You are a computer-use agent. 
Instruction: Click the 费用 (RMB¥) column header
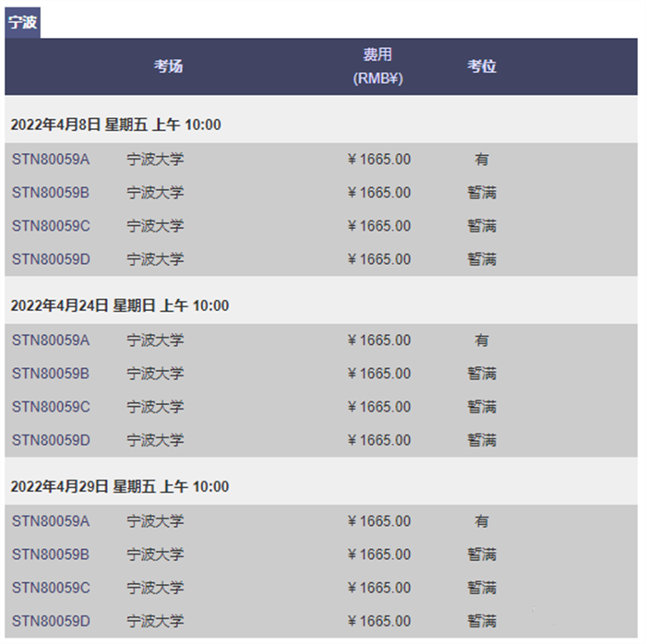[377, 66]
